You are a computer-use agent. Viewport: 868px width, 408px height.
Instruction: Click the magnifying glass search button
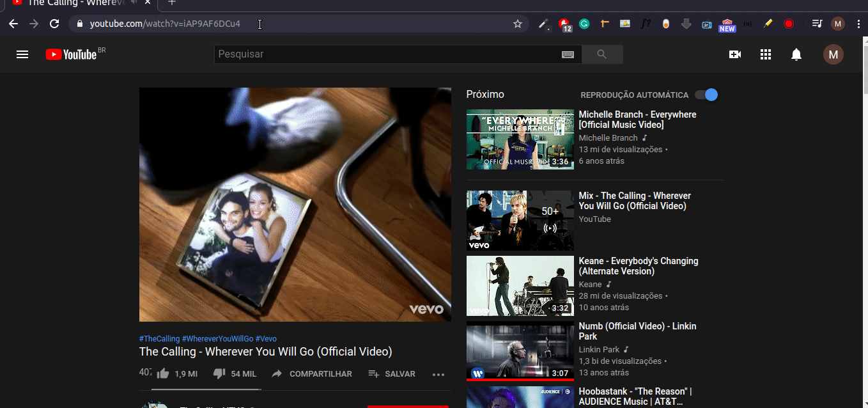(x=601, y=54)
